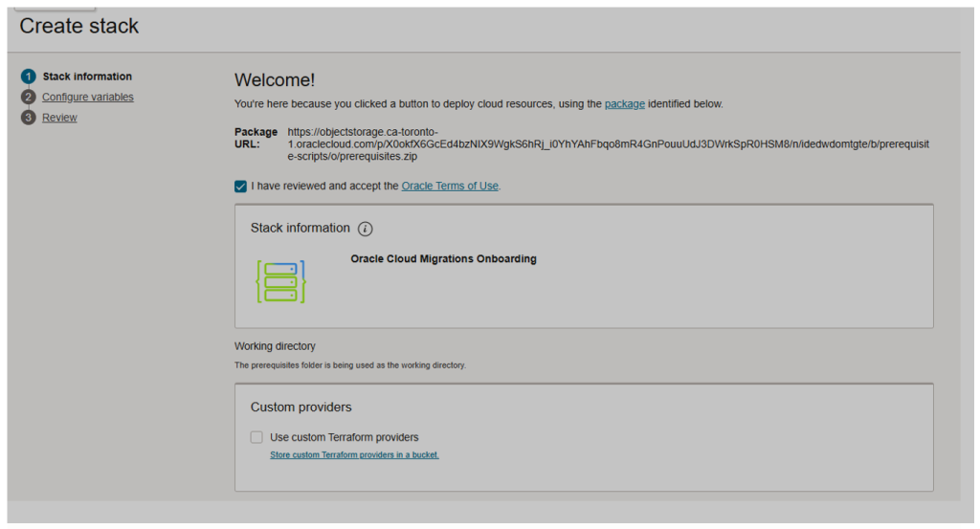
Task: Open Store custom Terraform providers in a bucket
Action: (x=354, y=455)
